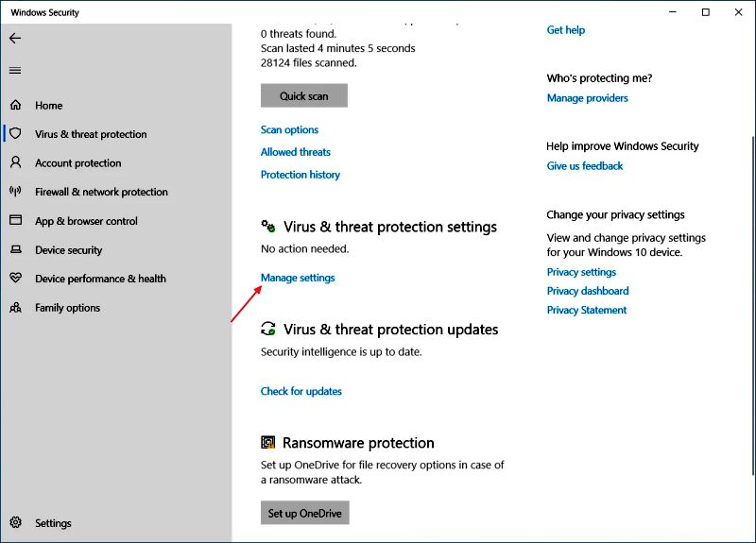Open the Allowed threats link

click(295, 152)
